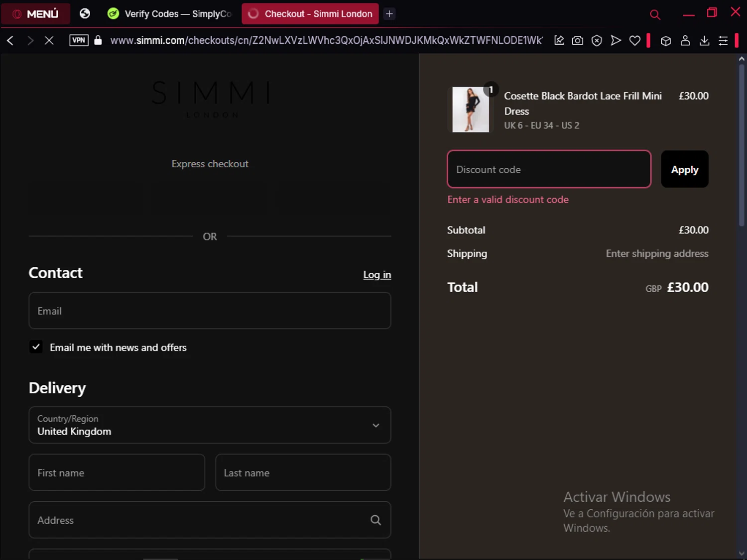Click 'UK 6 - EU 34 - US 2' size text
This screenshot has height=560, width=747.
point(541,125)
